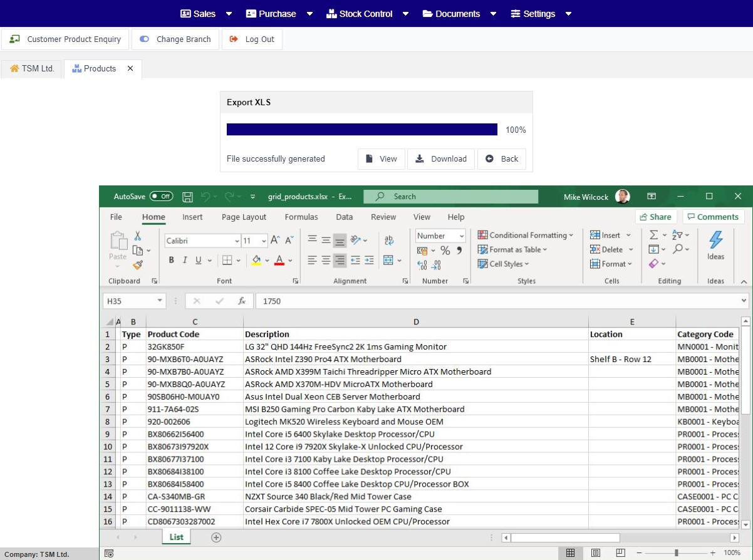
Task: Open the Documents menu
Action: click(459, 14)
